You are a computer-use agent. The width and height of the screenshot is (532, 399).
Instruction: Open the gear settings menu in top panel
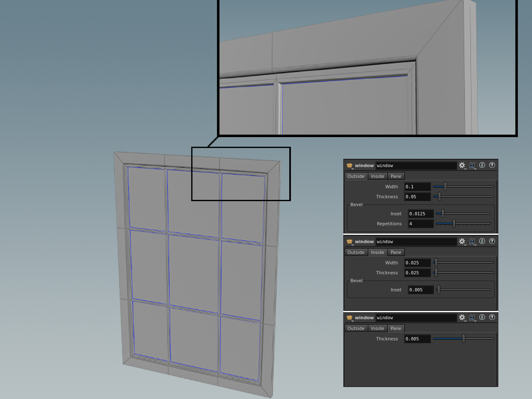coord(462,165)
